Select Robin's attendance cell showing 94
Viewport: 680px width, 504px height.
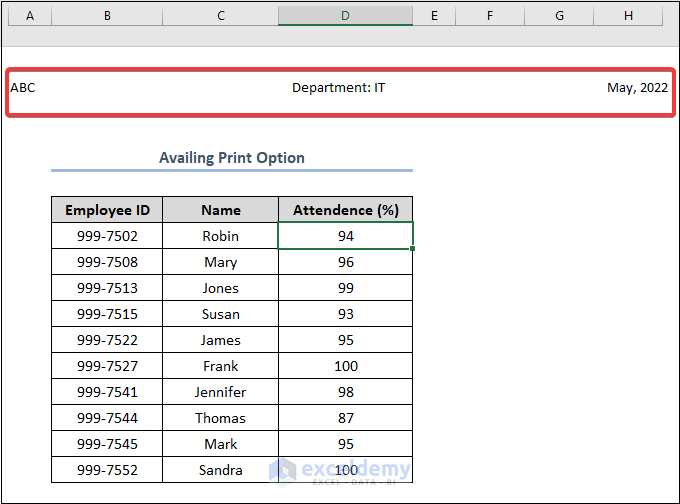(x=345, y=236)
